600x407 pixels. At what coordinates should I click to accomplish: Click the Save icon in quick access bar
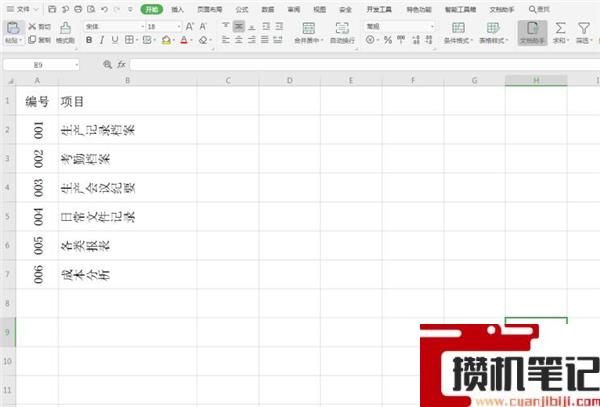(53, 9)
